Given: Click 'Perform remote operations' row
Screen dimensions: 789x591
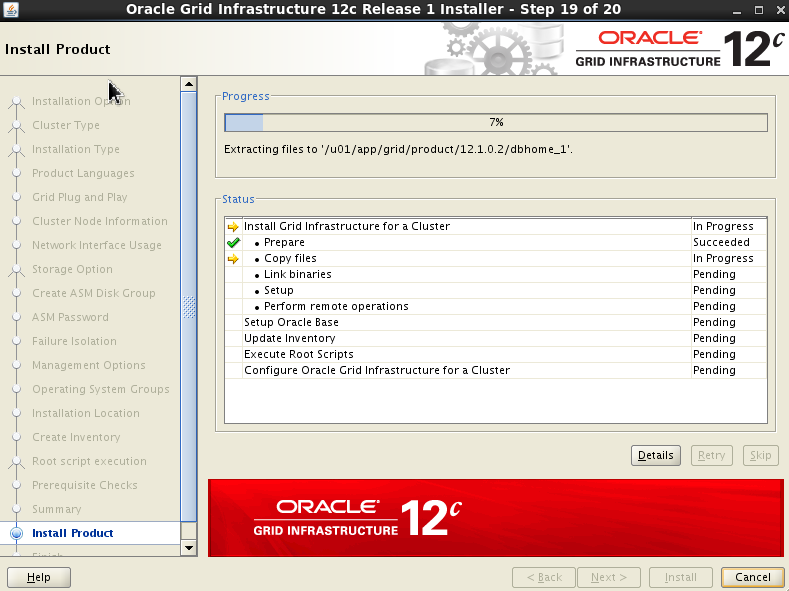Looking at the screenshot, I should pyautogui.click(x=496, y=306).
